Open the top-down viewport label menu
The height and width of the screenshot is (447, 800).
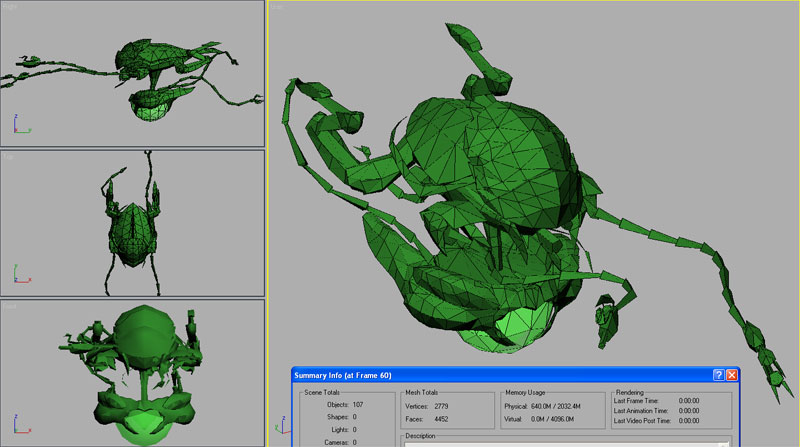pos(8,156)
